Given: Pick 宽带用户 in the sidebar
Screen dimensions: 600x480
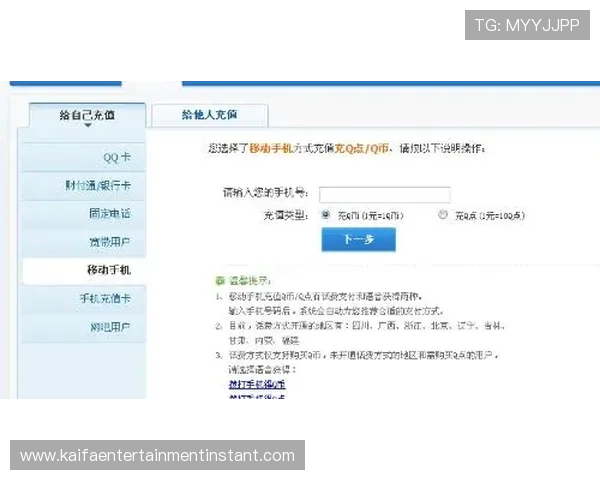Looking at the screenshot, I should pos(83,242).
